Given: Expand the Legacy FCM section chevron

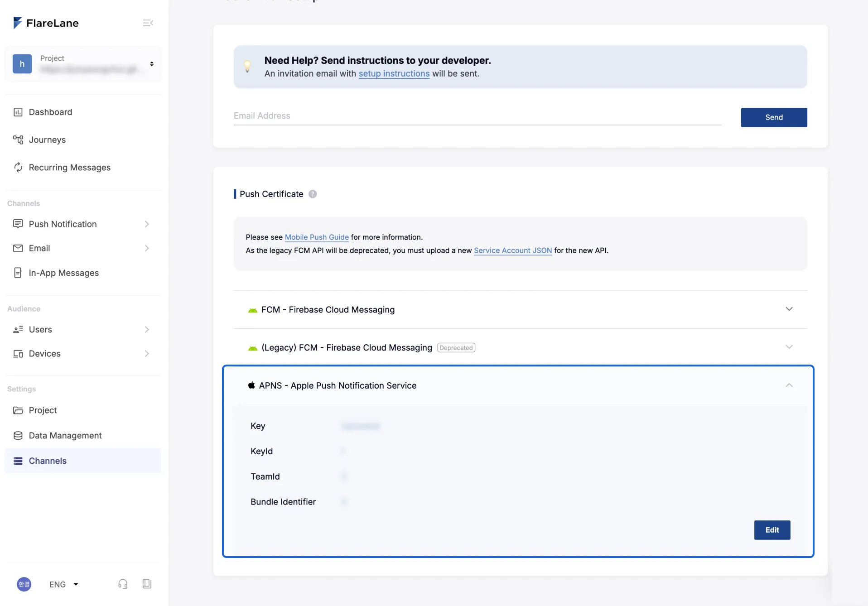Looking at the screenshot, I should coord(789,347).
